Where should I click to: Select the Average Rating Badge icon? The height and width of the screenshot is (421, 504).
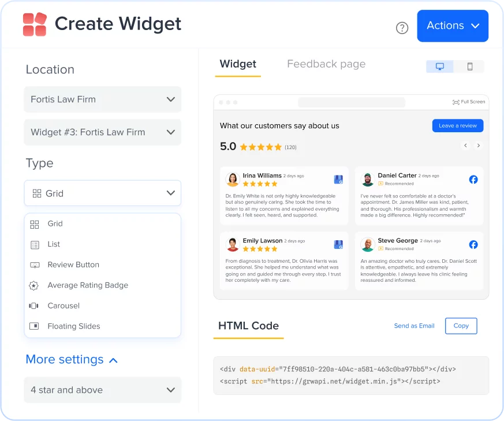[34, 285]
